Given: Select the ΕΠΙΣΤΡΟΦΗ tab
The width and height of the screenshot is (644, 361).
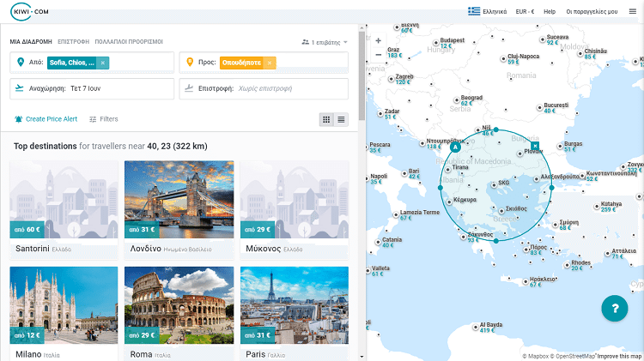Looking at the screenshot, I should [73, 42].
